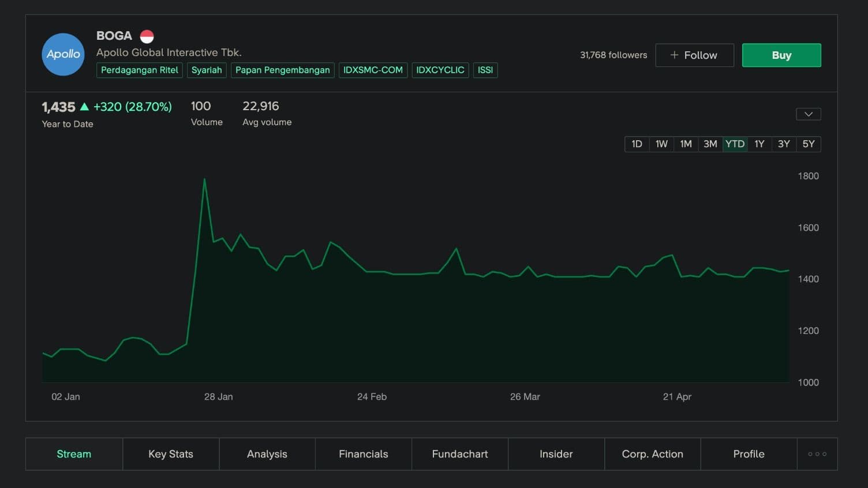This screenshot has height=488, width=868.
Task: Switch chart to 3M range
Action: click(710, 144)
